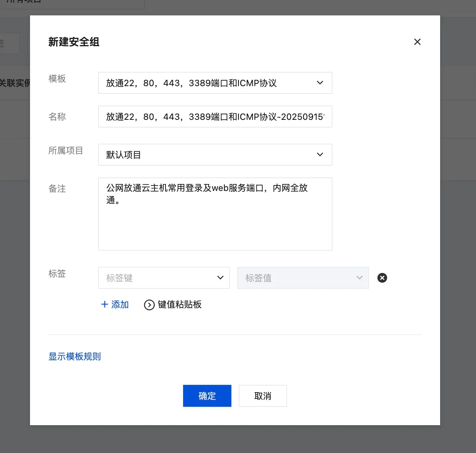Screen dimensions: 476x453
Task: Open 显示模板规则 to view template rules
Action: (x=74, y=356)
